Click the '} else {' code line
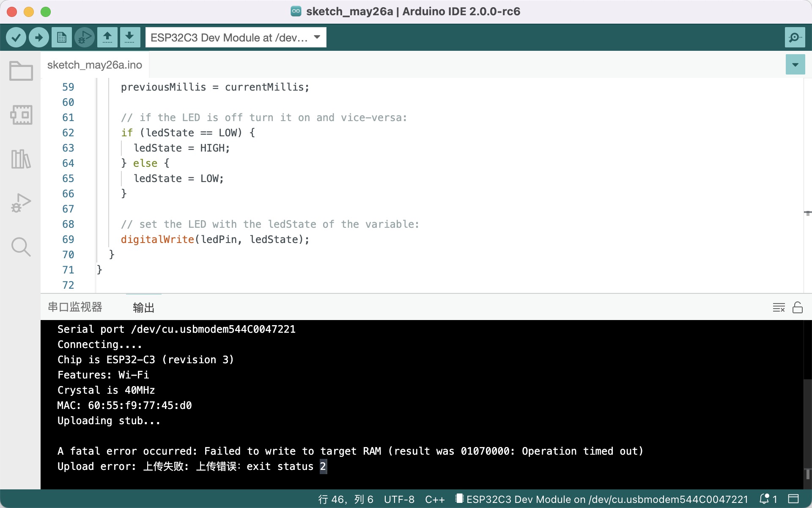812x508 pixels. [145, 163]
